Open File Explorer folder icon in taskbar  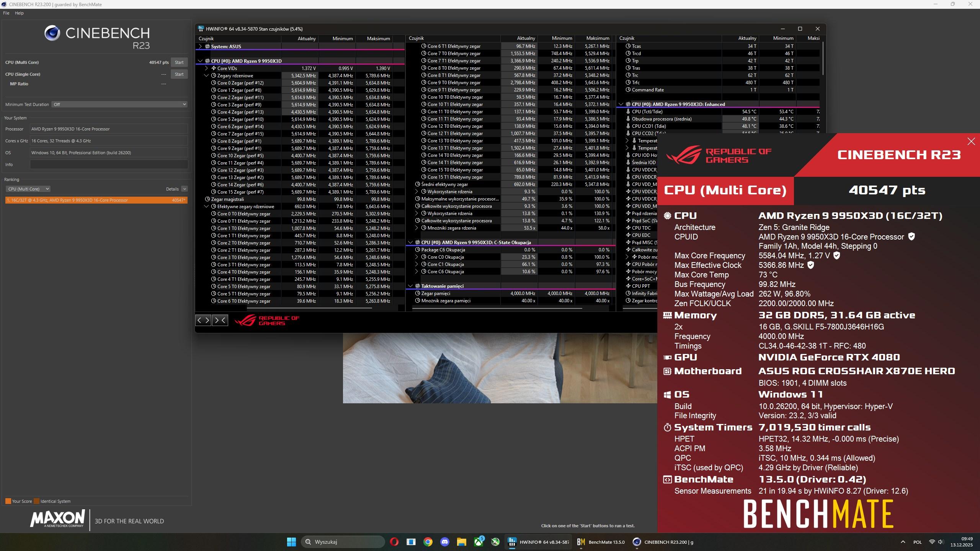pos(461,542)
